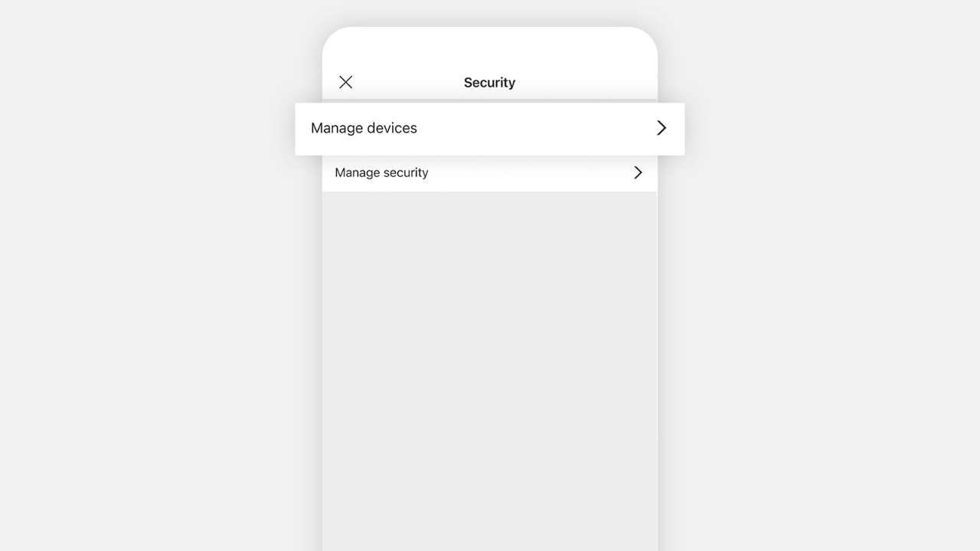
Task: Expand the Manage security chevron arrow
Action: [x=638, y=173]
